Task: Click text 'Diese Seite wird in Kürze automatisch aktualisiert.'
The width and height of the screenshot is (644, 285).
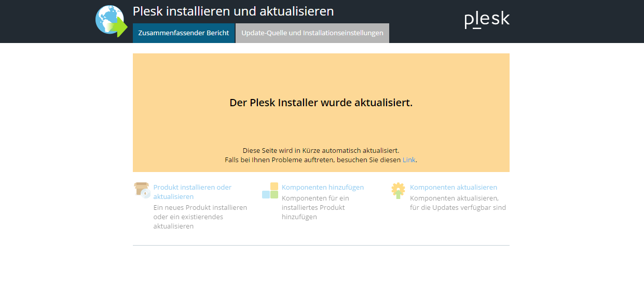Action: click(x=321, y=150)
